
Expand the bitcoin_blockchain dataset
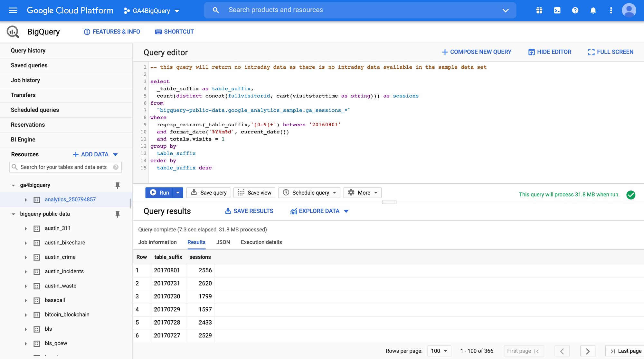click(26, 315)
